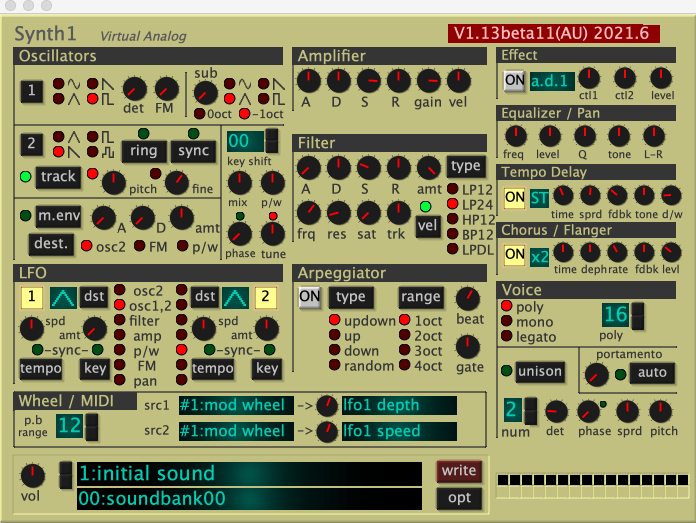The image size is (696, 523).
Task: Toggle the Arpeggiator ON button
Action: tap(309, 297)
